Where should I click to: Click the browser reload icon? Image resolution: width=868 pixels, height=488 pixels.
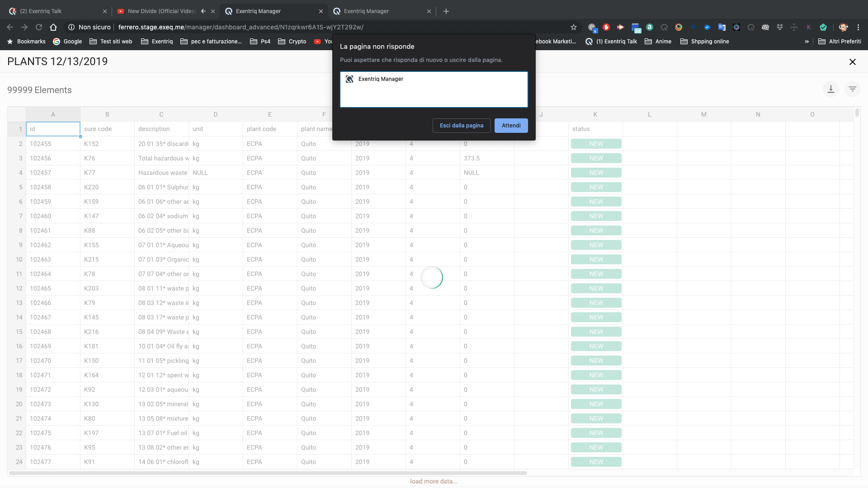coord(39,27)
